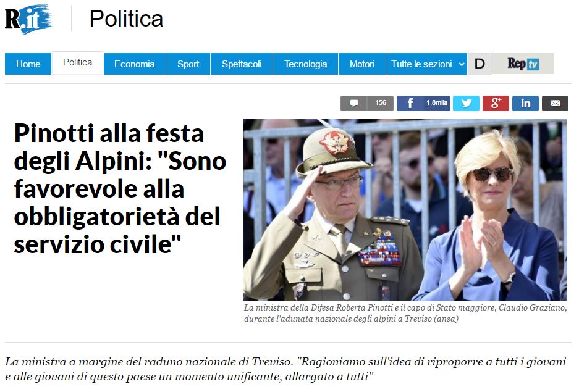Image resolution: width=579 pixels, height=392 pixels.
Task: Click the chevron beside Tutte le sezioni
Action: click(x=461, y=64)
